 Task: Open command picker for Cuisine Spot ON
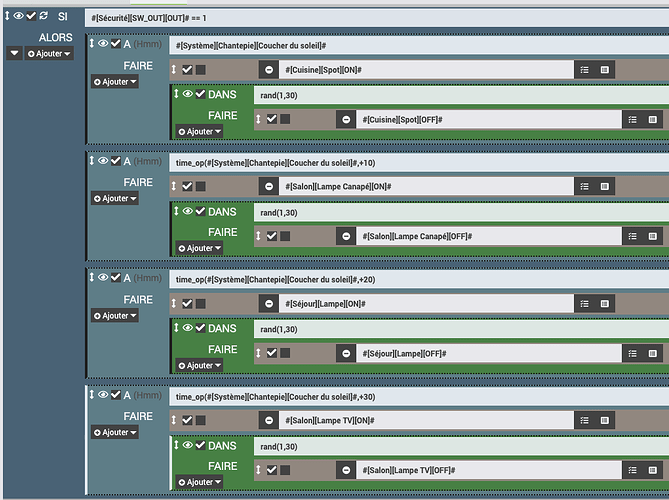(x=605, y=70)
